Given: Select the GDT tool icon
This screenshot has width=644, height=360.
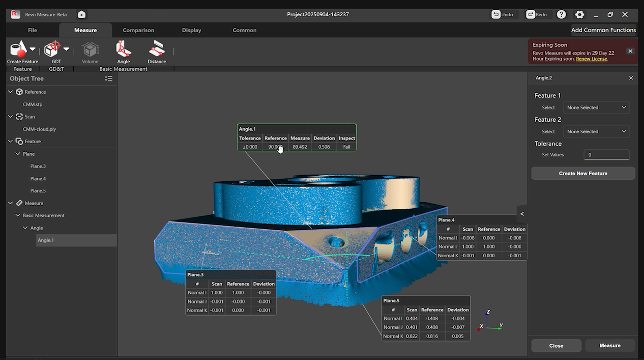Looking at the screenshot, I should tap(52, 49).
